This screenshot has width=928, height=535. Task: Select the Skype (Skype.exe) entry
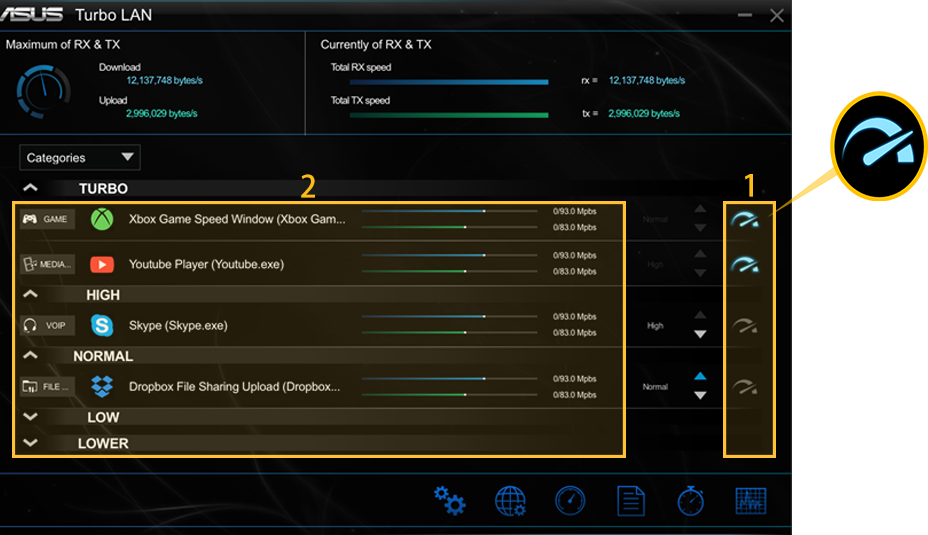[x=178, y=326]
